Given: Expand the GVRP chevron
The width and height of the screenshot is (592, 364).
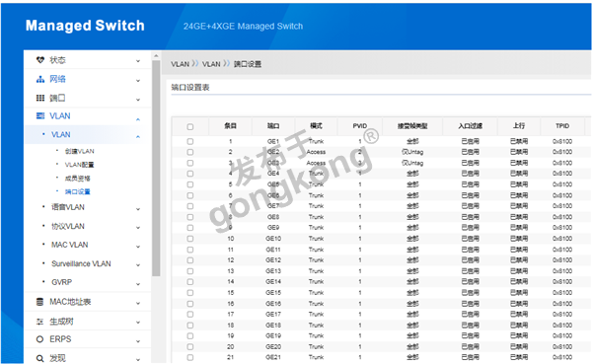Looking at the screenshot, I should coord(138,283).
